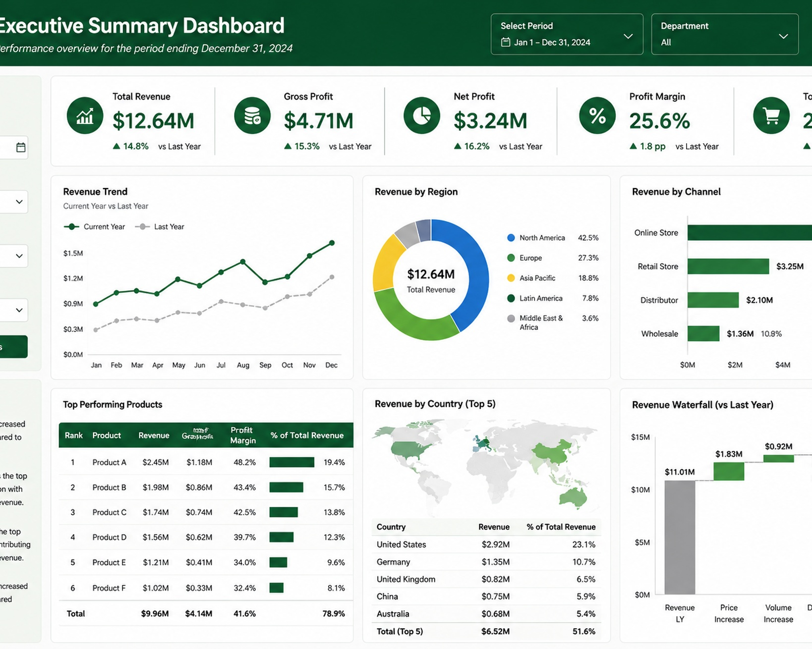The height and width of the screenshot is (649, 812).
Task: Click the Middle East & Africa gray legend dot
Action: tap(511, 319)
